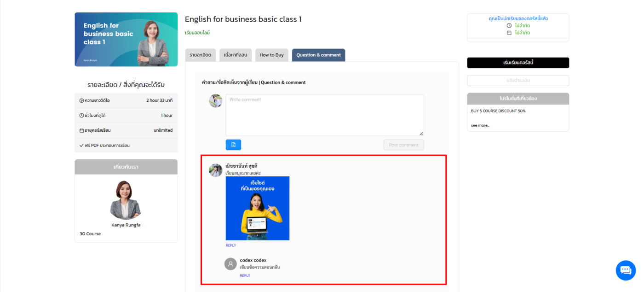
Task: Click the video length play icon
Action: coord(81,100)
